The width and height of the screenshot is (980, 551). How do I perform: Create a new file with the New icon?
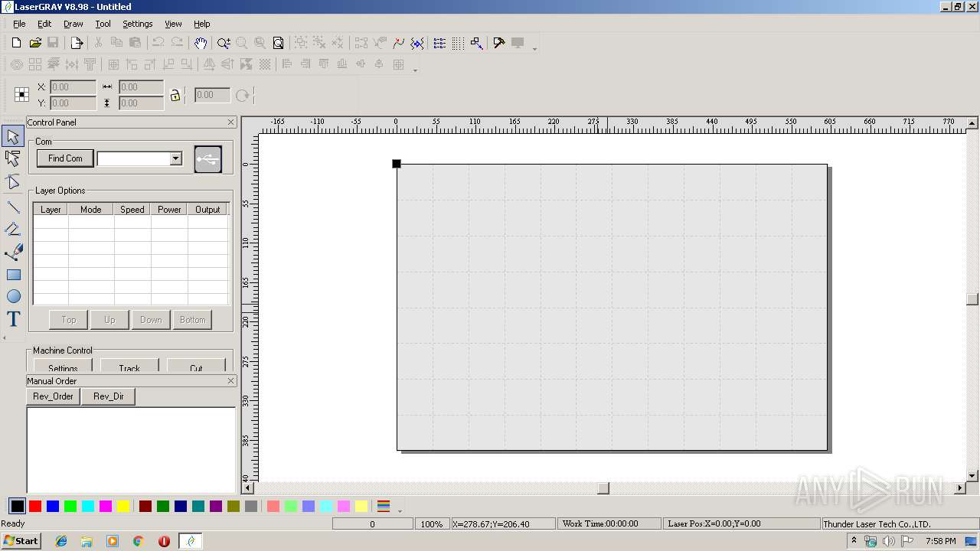coord(16,43)
